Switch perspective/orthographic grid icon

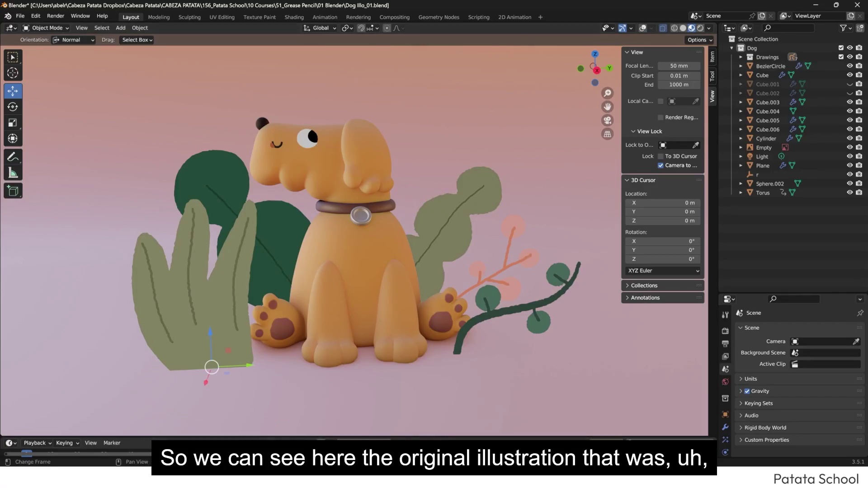pyautogui.click(x=608, y=134)
